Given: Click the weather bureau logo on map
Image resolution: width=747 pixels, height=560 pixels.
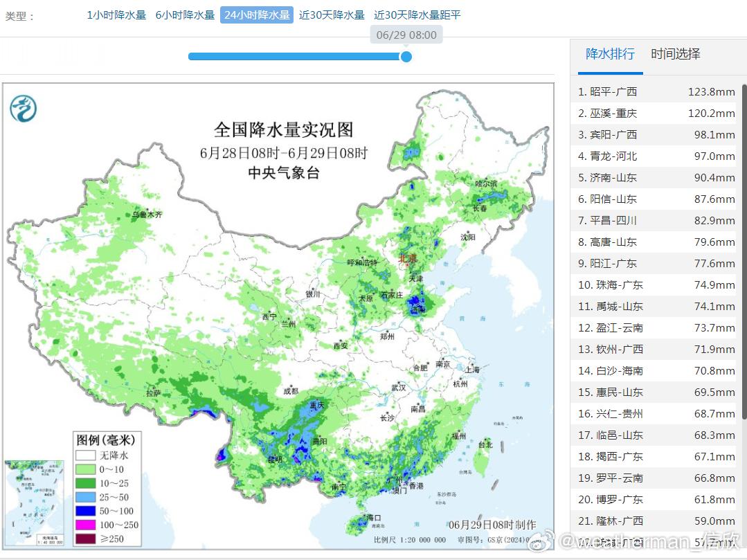Looking at the screenshot, I should 24,109.
